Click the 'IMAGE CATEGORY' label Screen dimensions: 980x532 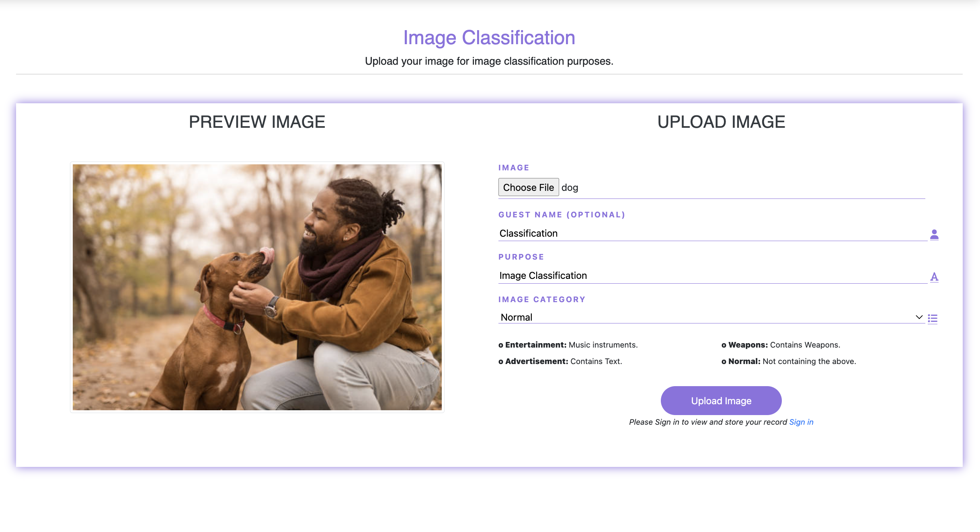tap(542, 299)
